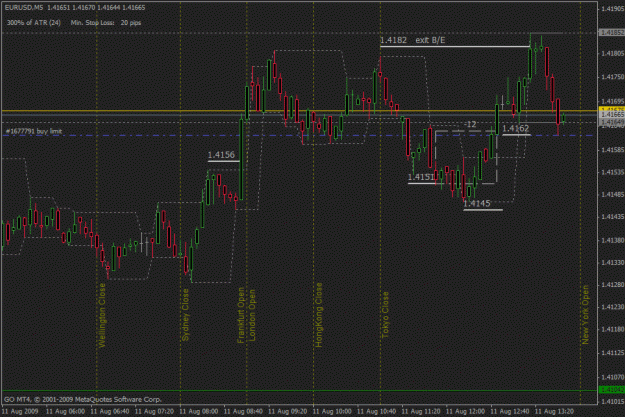The width and height of the screenshot is (625, 417).
Task: Click '11 Aug 11:20' on the time axis
Action: tap(421, 411)
